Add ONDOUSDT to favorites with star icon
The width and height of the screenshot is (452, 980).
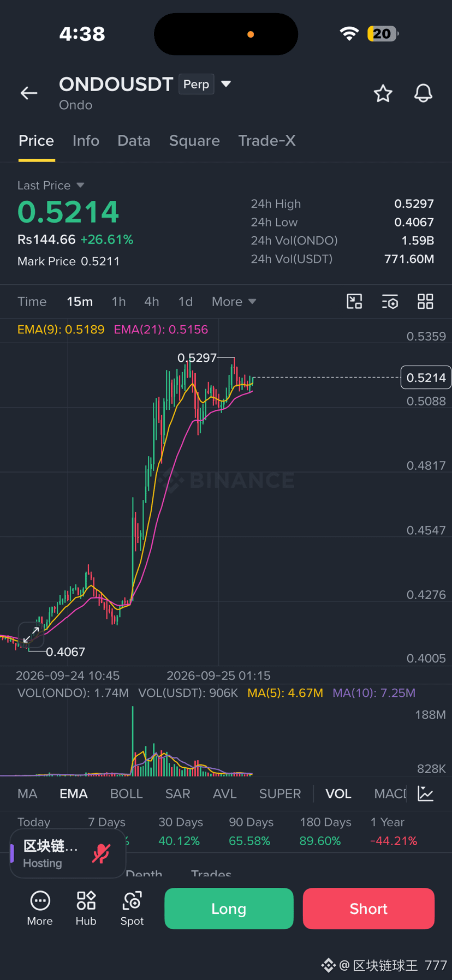click(x=383, y=93)
